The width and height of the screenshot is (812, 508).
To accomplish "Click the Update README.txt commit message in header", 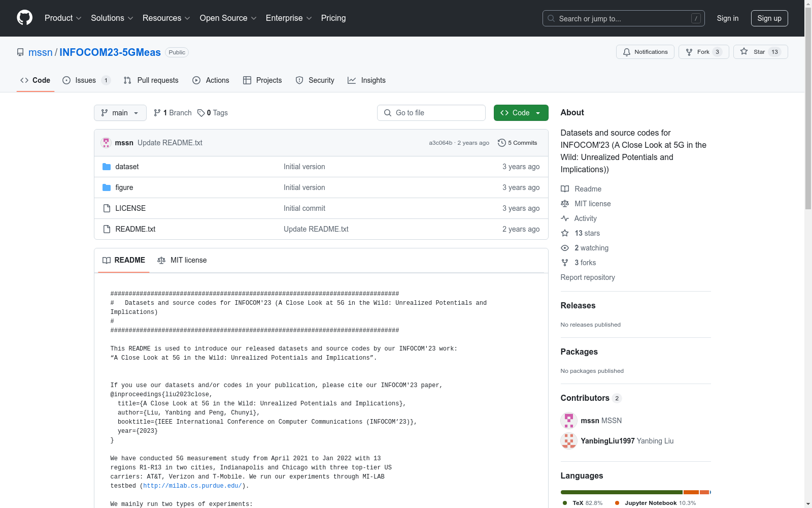I will tap(170, 143).
